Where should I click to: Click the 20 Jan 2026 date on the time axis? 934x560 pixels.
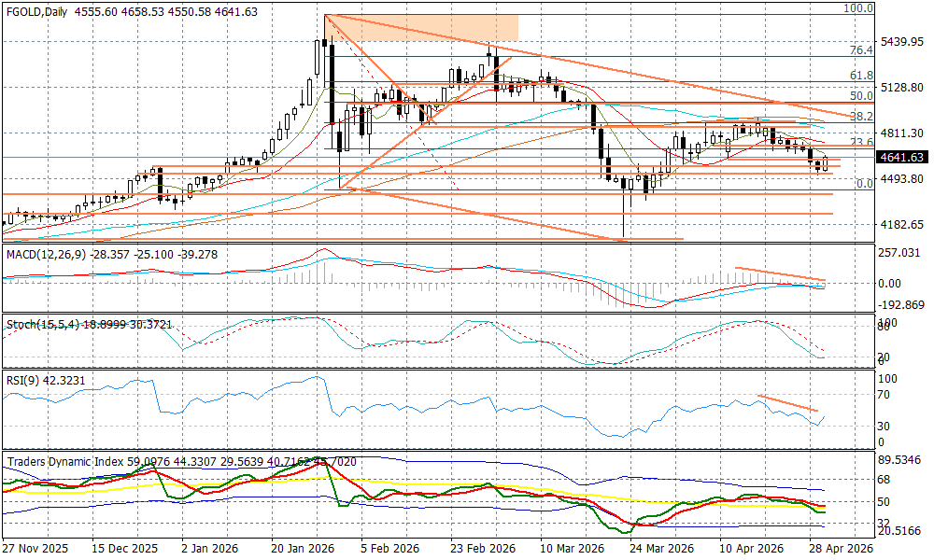[302, 549]
